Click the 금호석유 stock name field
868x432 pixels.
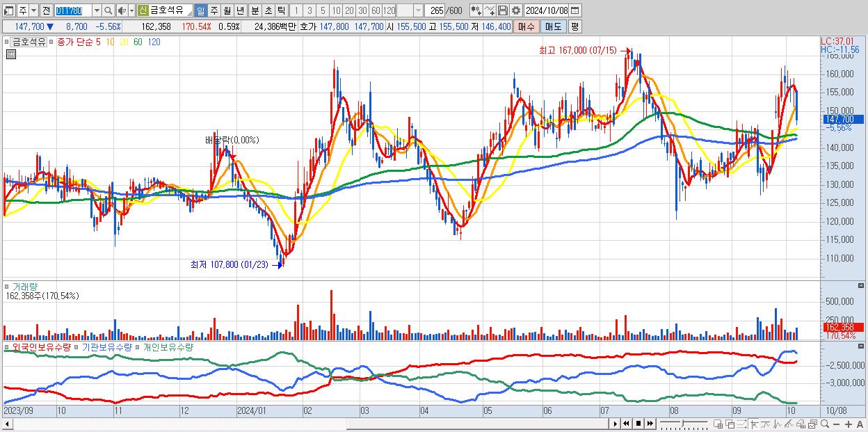171,11
